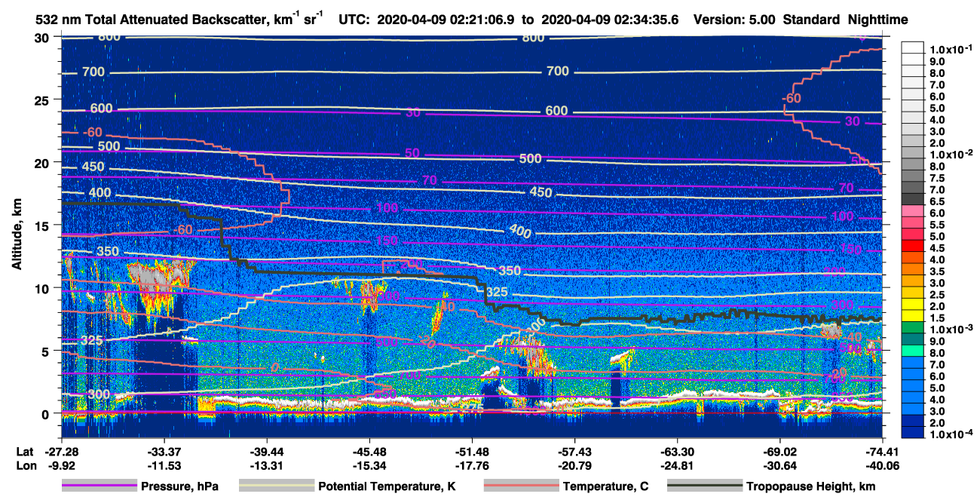This screenshot has height=503, width=980.
Task: Click latitude value -39.44
Action: pyautogui.click(x=266, y=451)
